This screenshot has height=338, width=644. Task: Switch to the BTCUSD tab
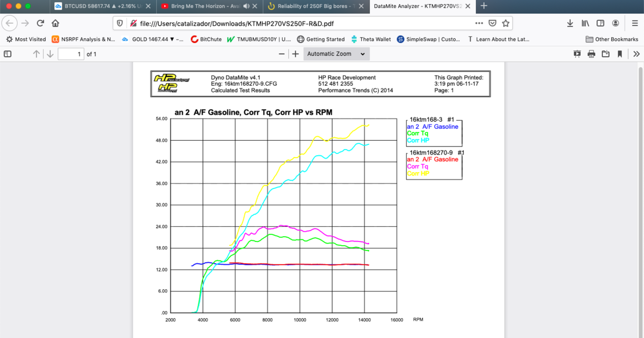click(x=91, y=6)
